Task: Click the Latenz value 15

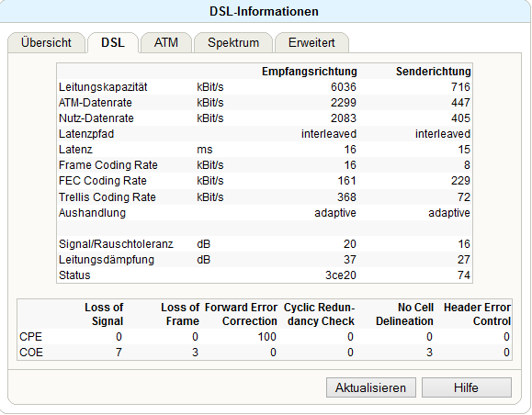Action: pyautogui.click(x=464, y=150)
